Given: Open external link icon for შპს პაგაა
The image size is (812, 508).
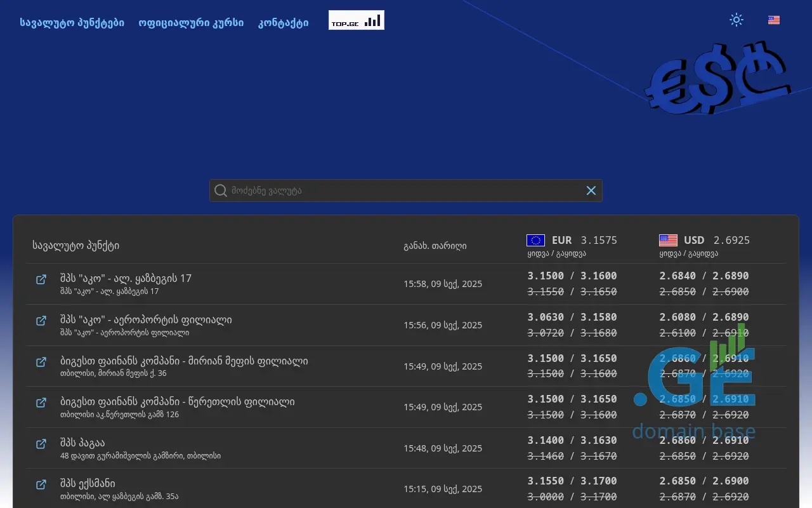Looking at the screenshot, I should (41, 444).
